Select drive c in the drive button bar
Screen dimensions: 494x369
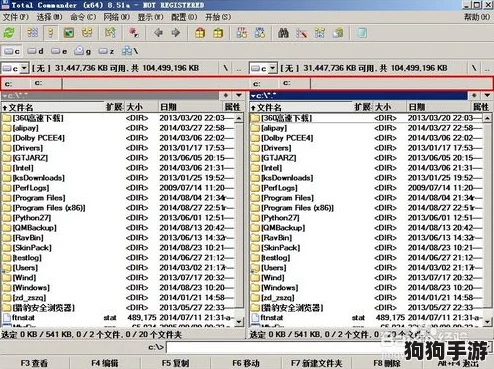point(12,51)
